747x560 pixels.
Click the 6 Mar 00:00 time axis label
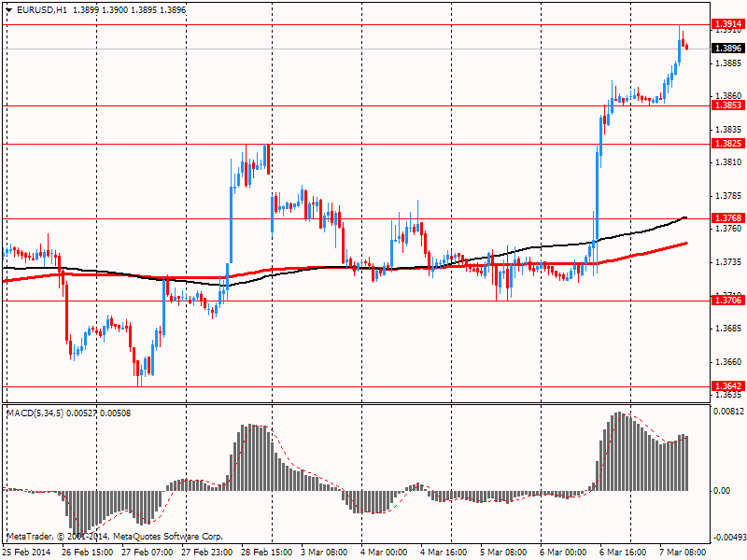564,553
